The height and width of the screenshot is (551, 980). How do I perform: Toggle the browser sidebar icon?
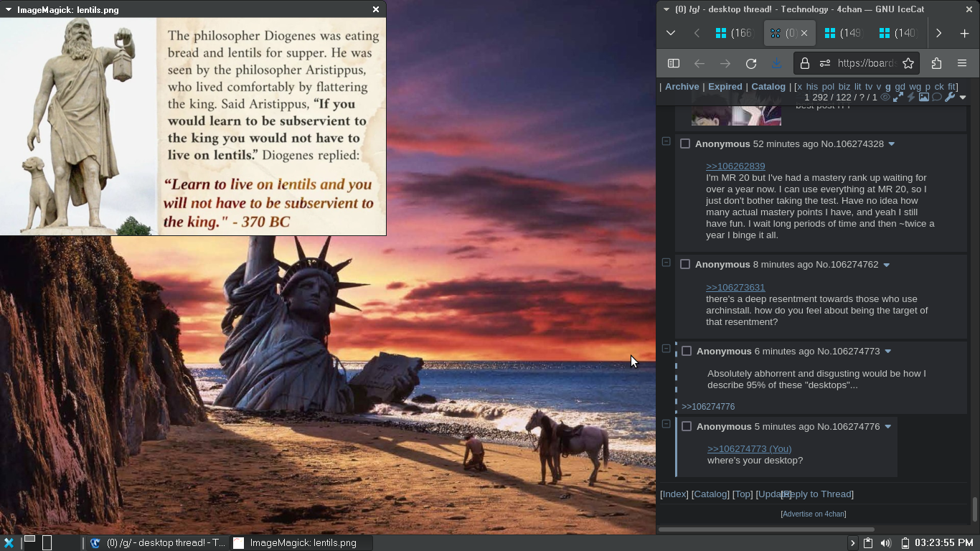pyautogui.click(x=674, y=63)
